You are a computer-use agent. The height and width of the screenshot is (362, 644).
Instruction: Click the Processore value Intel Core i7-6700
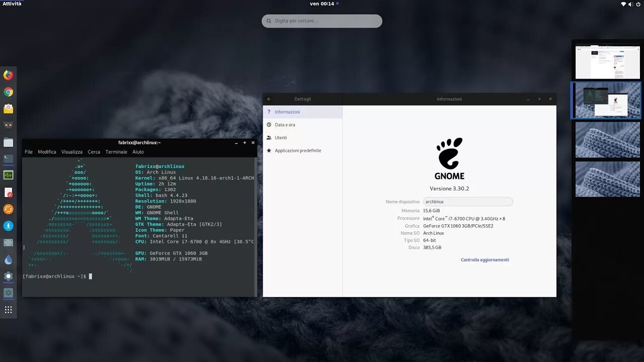coord(464,218)
